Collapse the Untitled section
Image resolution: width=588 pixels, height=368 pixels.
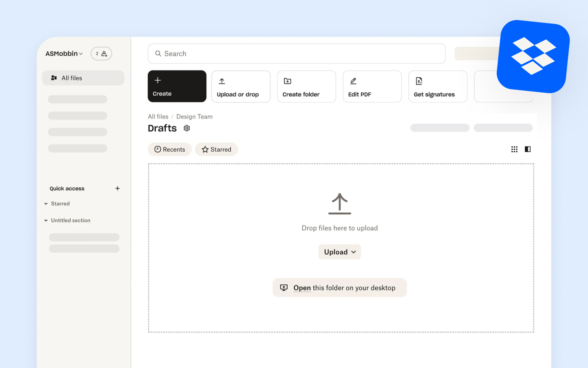pos(46,220)
